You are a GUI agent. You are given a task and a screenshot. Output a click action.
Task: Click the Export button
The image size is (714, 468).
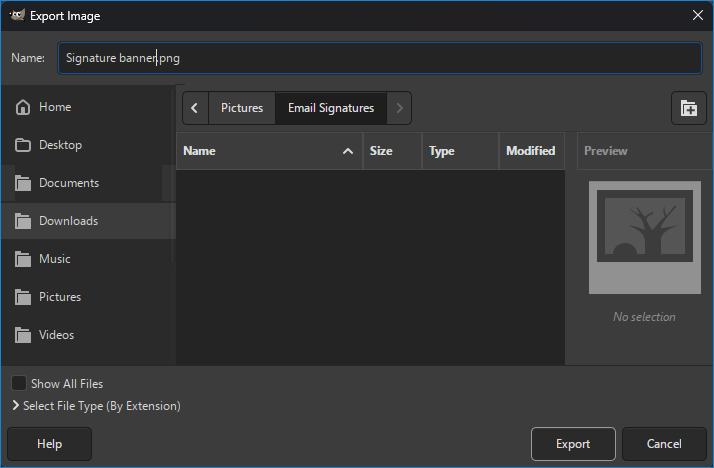[573, 444]
